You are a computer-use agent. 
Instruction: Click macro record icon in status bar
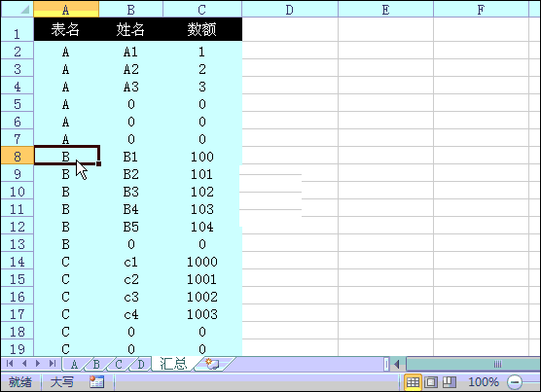[x=96, y=381]
